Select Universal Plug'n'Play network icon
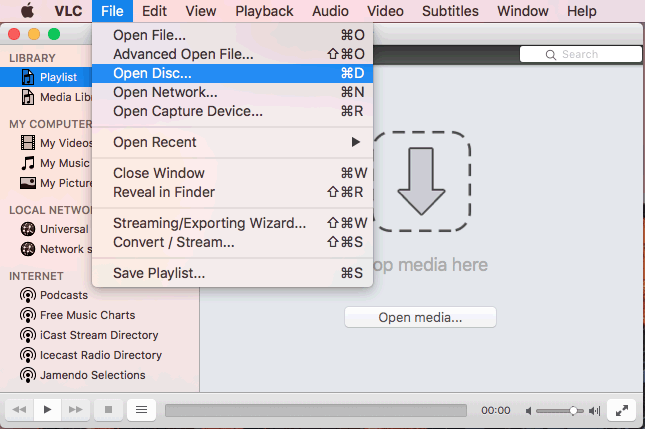This screenshot has height=429, width=645. point(28,229)
